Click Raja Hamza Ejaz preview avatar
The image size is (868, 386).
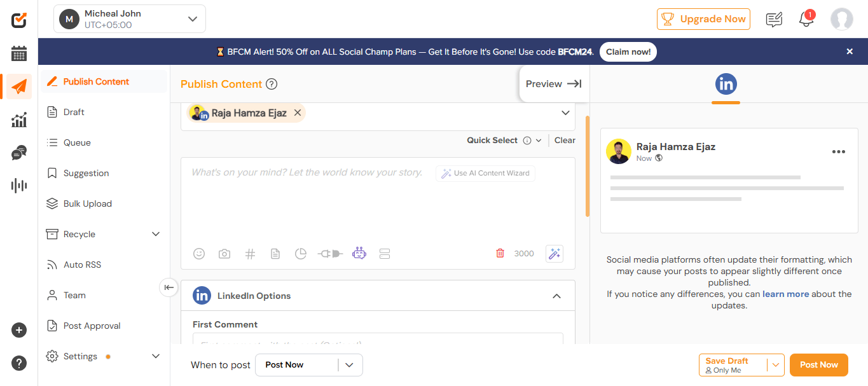coord(619,152)
